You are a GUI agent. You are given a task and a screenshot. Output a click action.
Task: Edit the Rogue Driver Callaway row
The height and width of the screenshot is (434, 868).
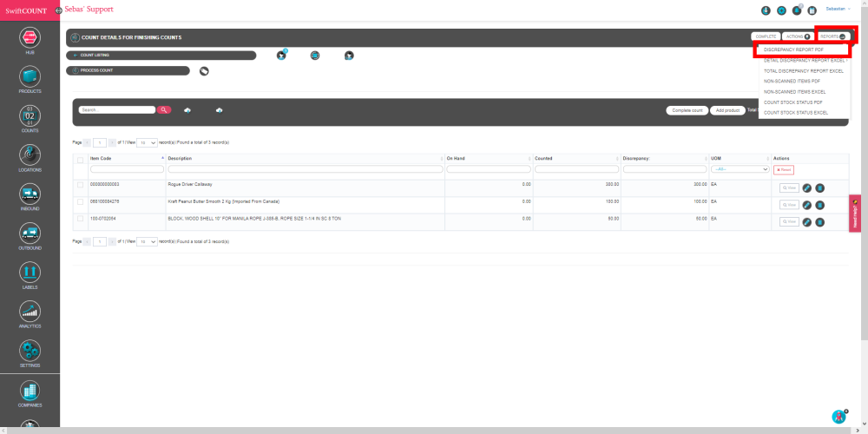(807, 188)
